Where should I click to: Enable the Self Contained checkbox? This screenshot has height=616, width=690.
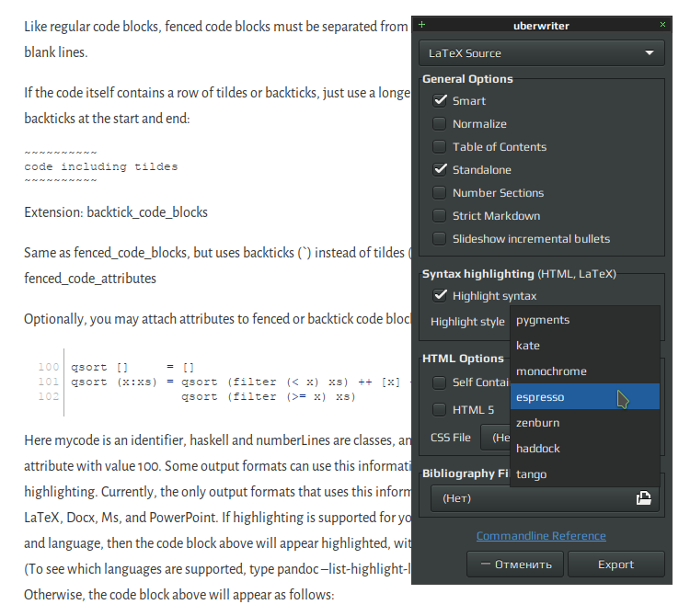440,382
